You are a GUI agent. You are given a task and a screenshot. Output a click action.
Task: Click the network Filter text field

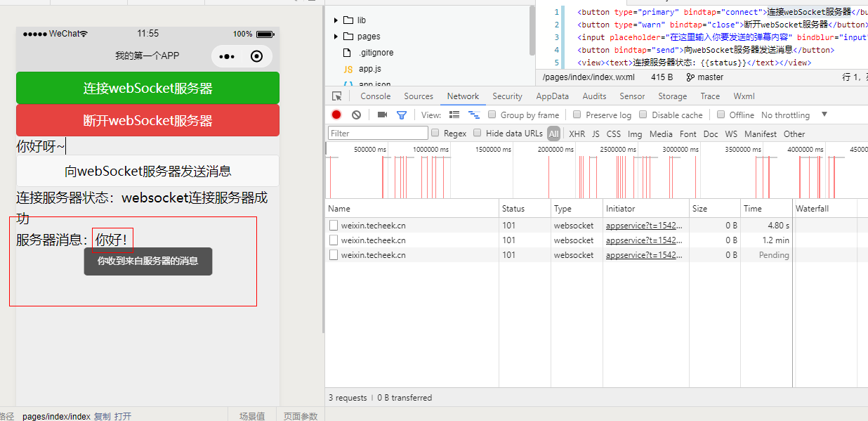pos(378,133)
